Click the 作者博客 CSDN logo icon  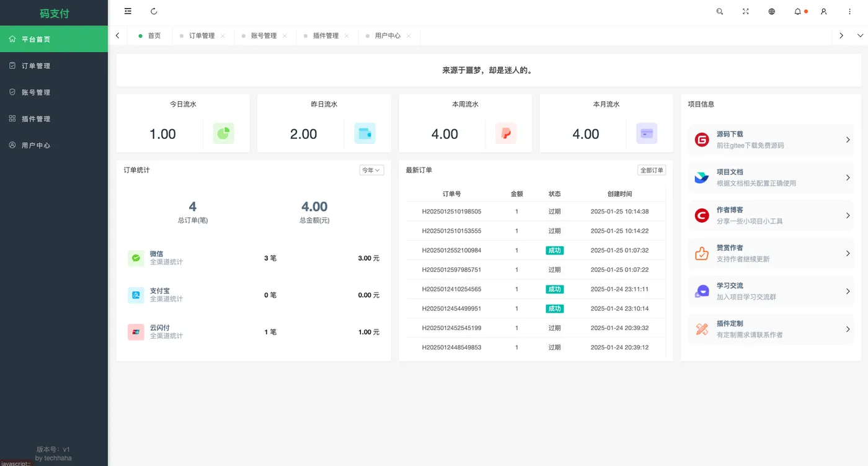point(702,215)
